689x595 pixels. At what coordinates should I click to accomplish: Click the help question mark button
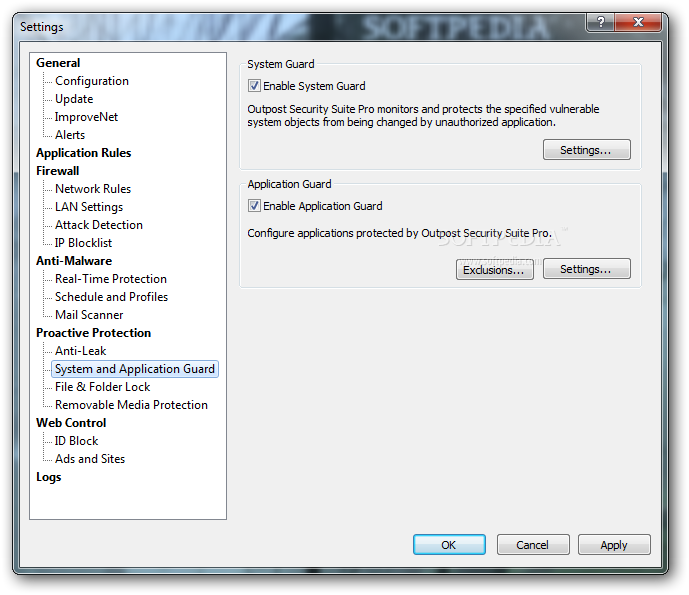click(x=600, y=22)
